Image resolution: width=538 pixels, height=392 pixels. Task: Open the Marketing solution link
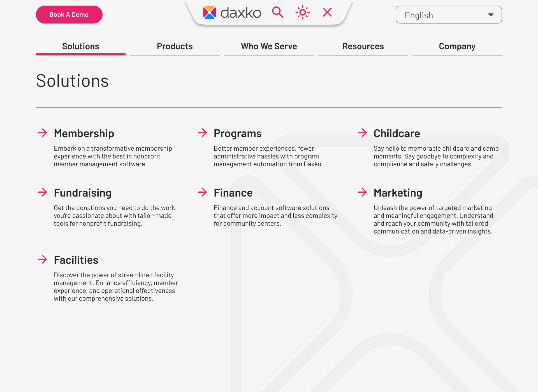pos(398,193)
